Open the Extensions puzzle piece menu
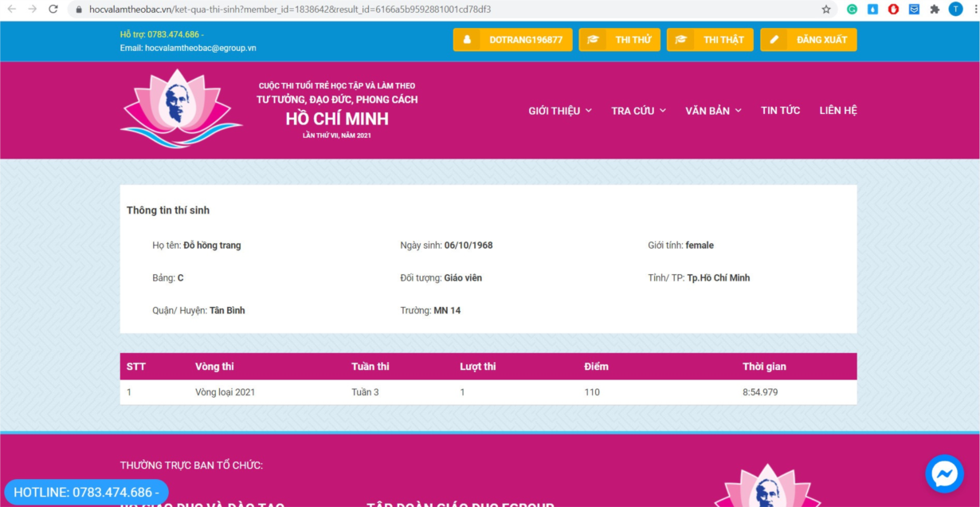Image resolution: width=980 pixels, height=507 pixels. (x=935, y=10)
